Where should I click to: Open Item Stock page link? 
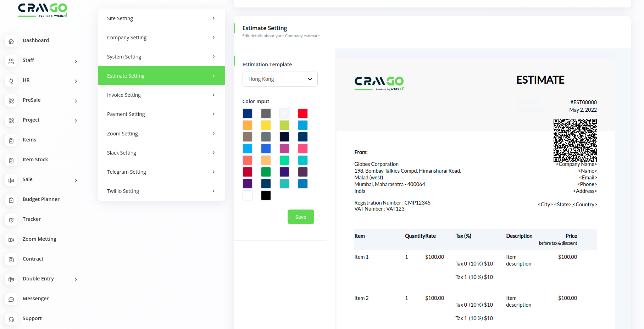coord(35,160)
